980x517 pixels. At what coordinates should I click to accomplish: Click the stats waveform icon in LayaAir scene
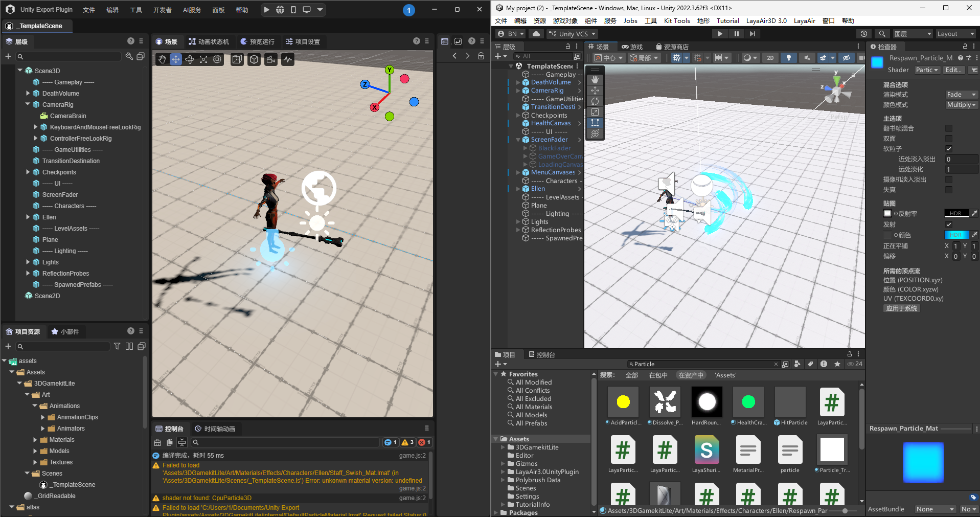288,59
